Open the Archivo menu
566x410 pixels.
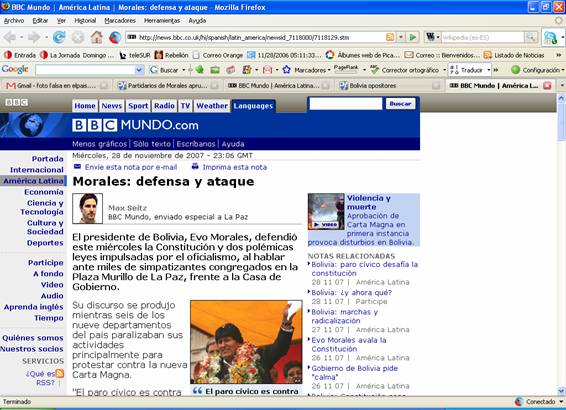click(x=14, y=21)
